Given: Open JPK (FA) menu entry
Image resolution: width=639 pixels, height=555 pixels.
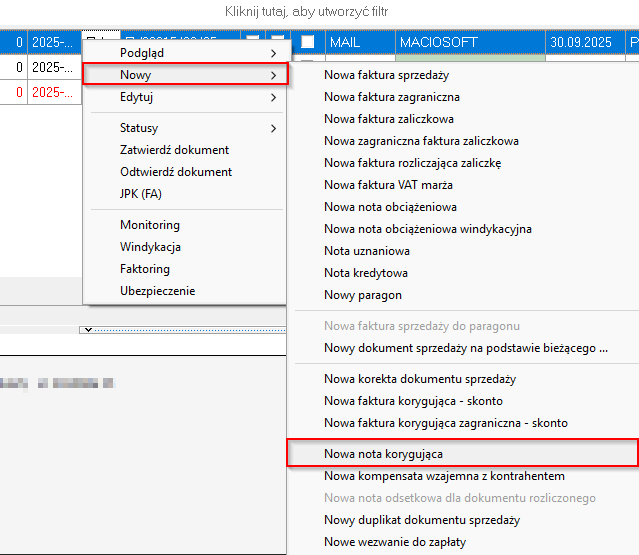Looking at the screenshot, I should [140, 194].
